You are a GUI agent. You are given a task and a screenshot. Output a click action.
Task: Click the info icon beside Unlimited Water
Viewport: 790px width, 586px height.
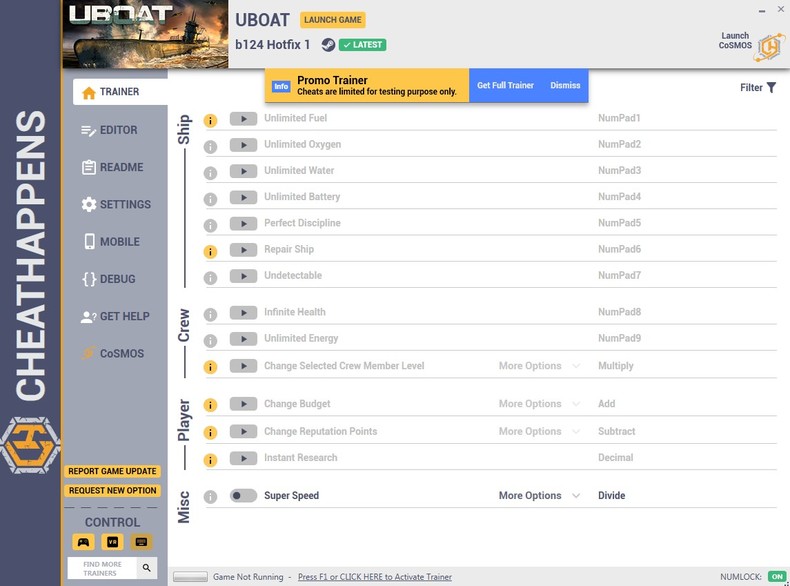tap(210, 173)
